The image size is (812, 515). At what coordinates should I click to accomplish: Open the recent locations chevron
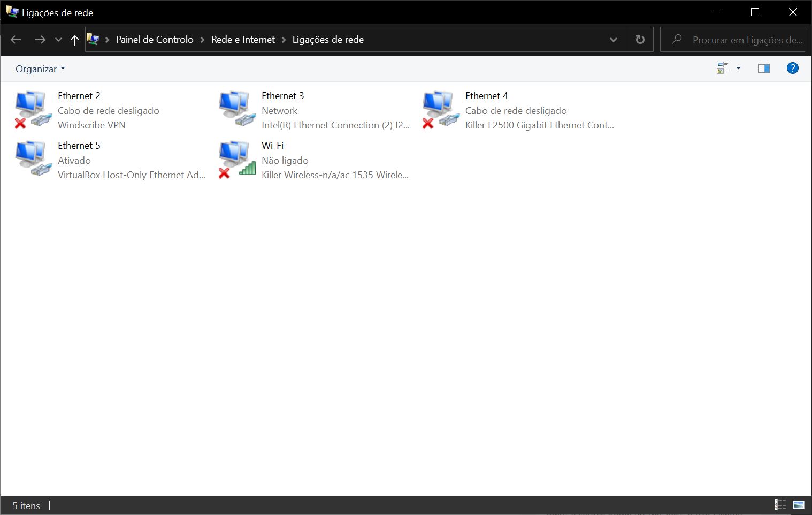click(59, 40)
